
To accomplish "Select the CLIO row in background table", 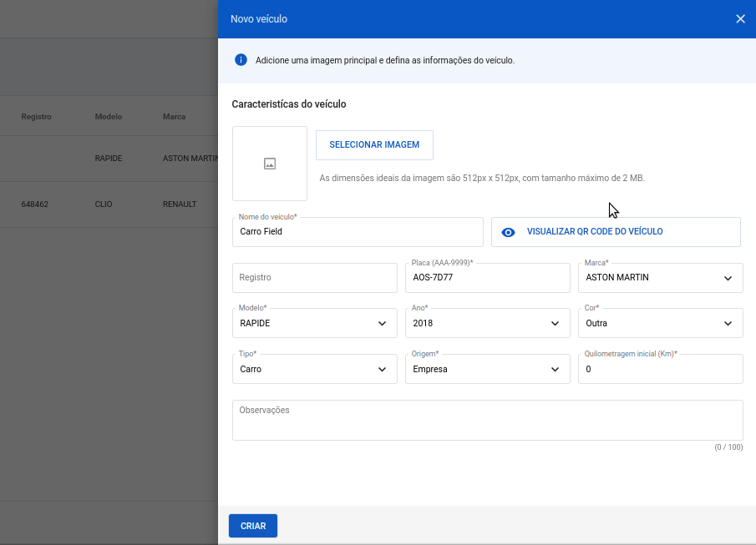I will pyautogui.click(x=109, y=204).
